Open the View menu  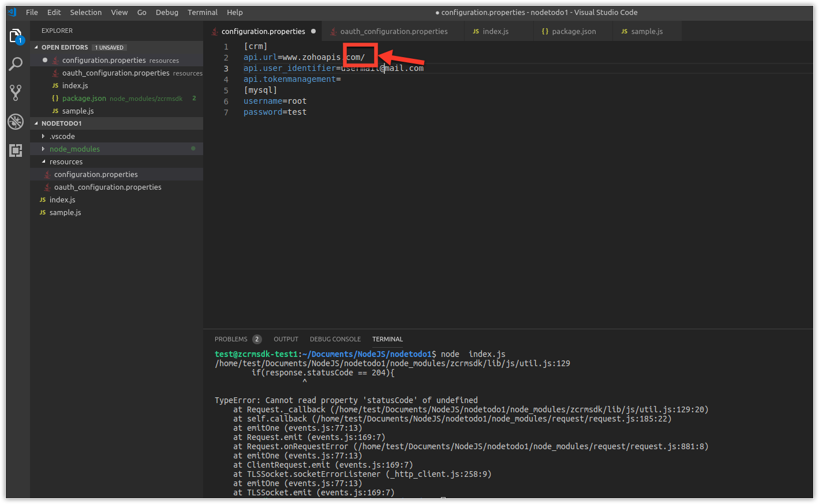tap(119, 12)
